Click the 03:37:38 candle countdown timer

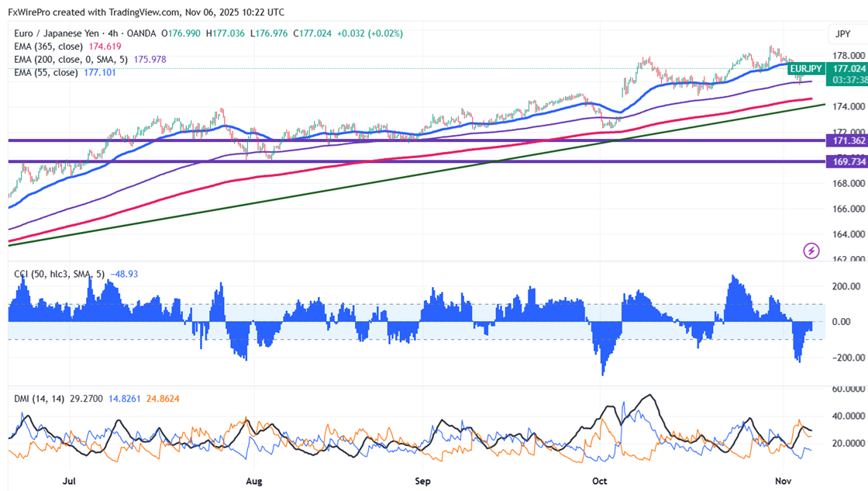[x=849, y=80]
